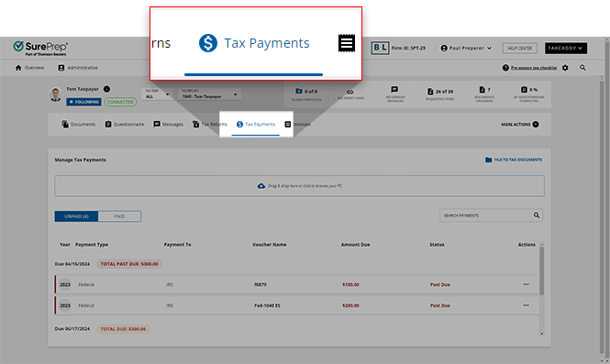The height and width of the screenshot is (364, 610).
Task: Toggle the FOLLOWING star button
Action: pyautogui.click(x=83, y=102)
